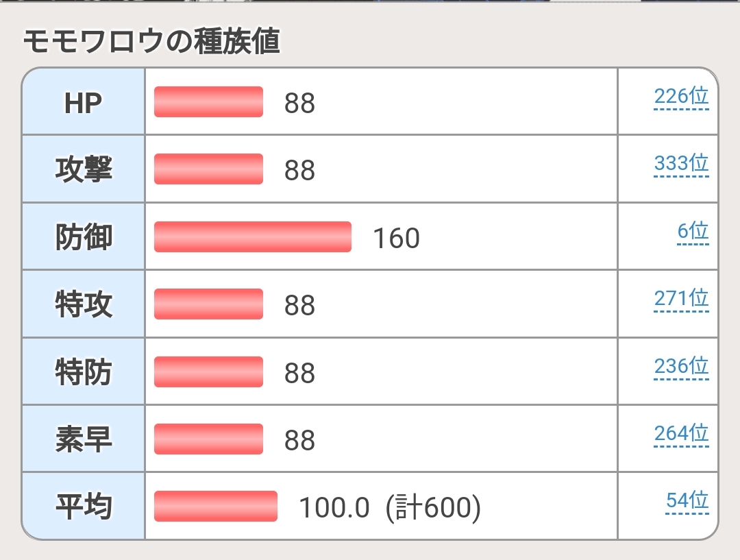Select the 素早 row label
This screenshot has height=560, width=740.
coord(84,439)
